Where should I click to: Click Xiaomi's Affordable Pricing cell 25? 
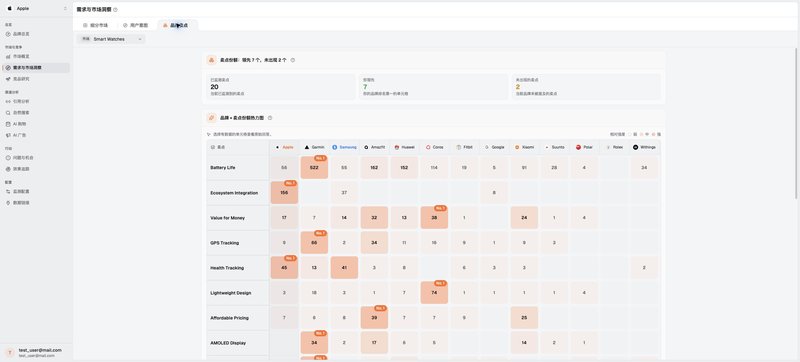point(524,318)
